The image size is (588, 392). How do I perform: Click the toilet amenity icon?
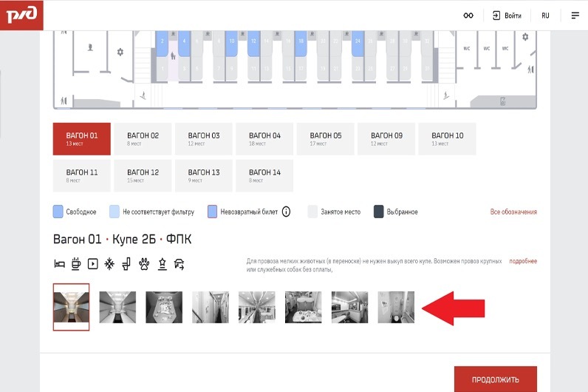click(126, 263)
